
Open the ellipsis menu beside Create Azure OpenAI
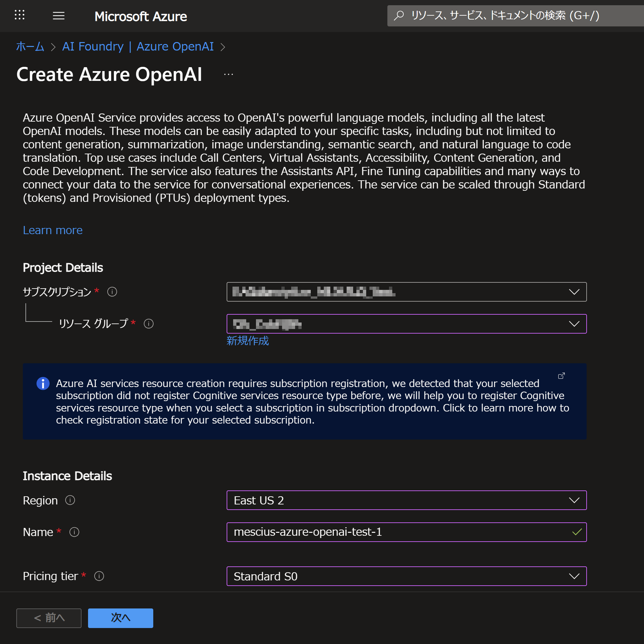tap(229, 74)
